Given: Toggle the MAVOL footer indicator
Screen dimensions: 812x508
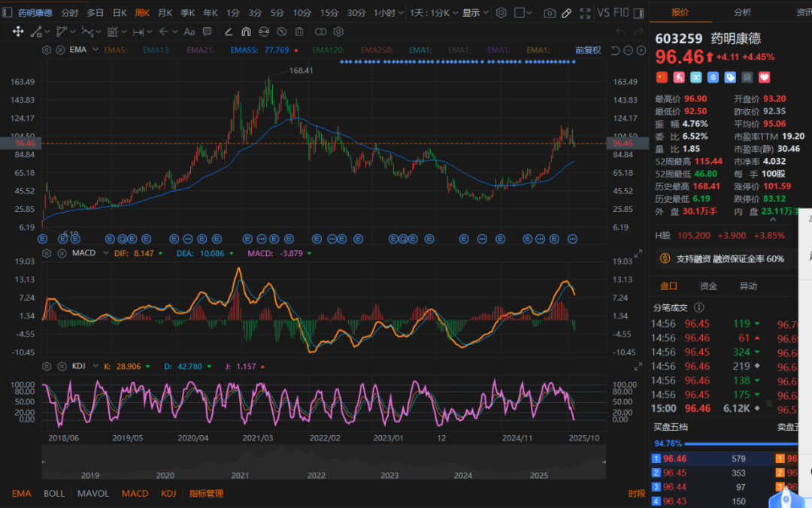Looking at the screenshot, I should click(x=93, y=494).
